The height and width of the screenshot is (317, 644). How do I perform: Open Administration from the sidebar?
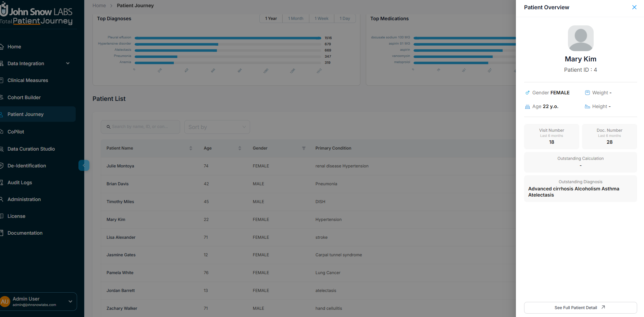click(24, 199)
